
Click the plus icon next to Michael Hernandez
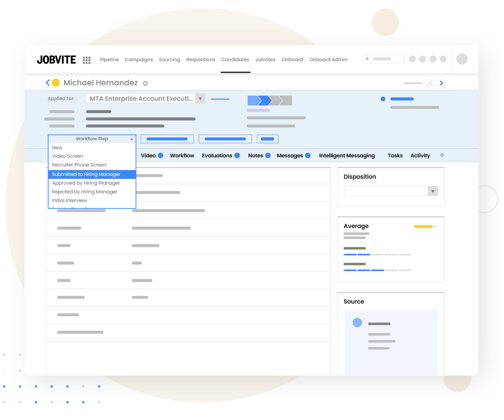coord(145,83)
